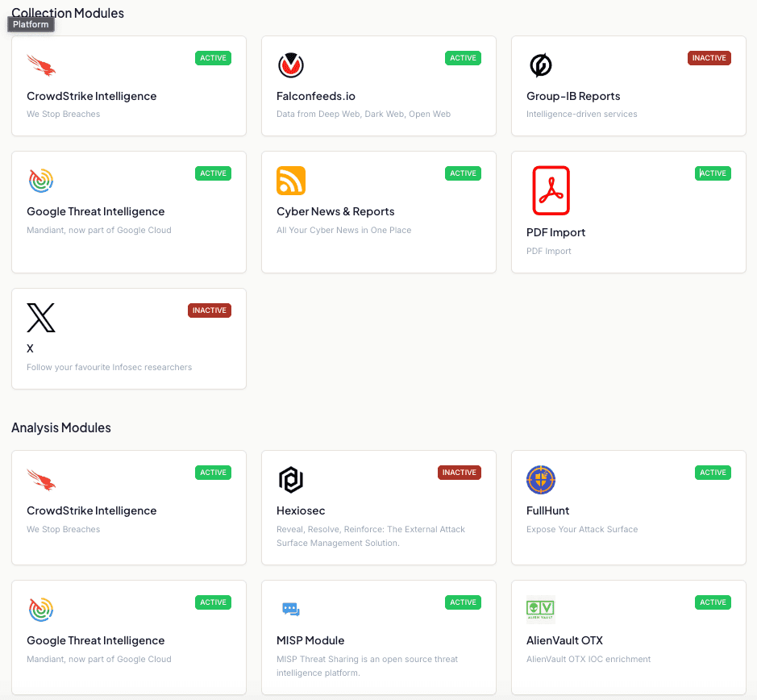The width and height of the screenshot is (757, 700).
Task: Open CrowdStrike Intelligence title in Collection Modules
Action: pyautogui.click(x=92, y=96)
